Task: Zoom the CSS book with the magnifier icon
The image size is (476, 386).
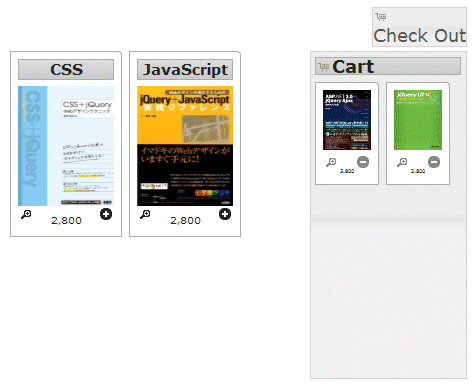Action: click(x=26, y=214)
